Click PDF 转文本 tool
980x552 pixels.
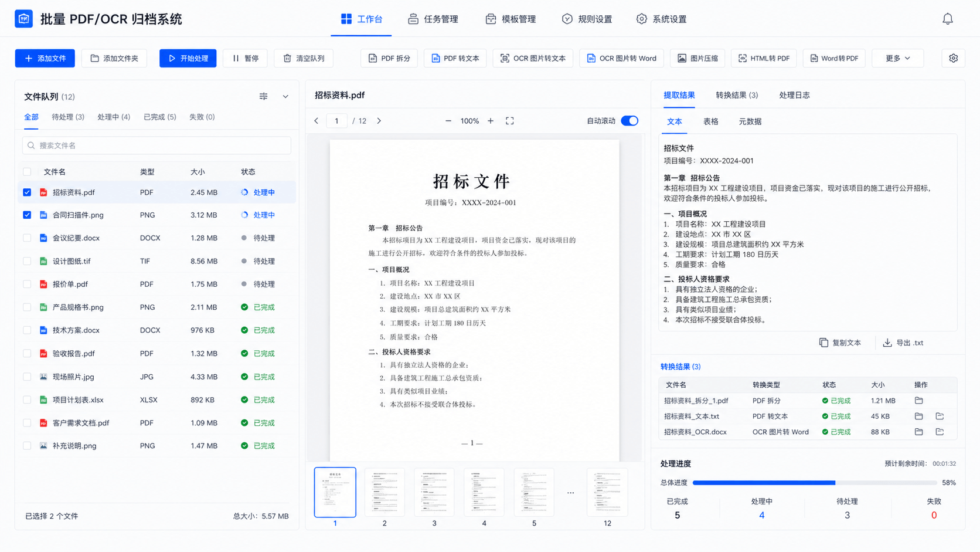click(455, 58)
